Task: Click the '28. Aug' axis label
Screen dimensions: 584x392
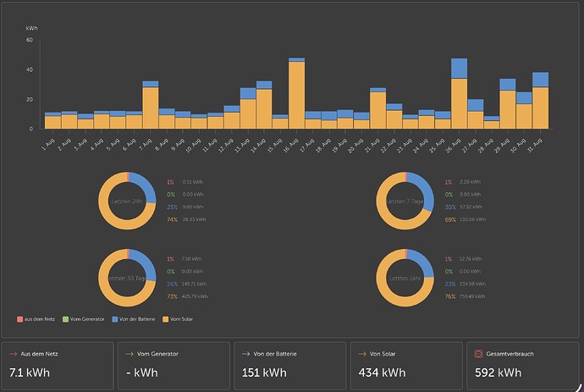Action: 486,146
